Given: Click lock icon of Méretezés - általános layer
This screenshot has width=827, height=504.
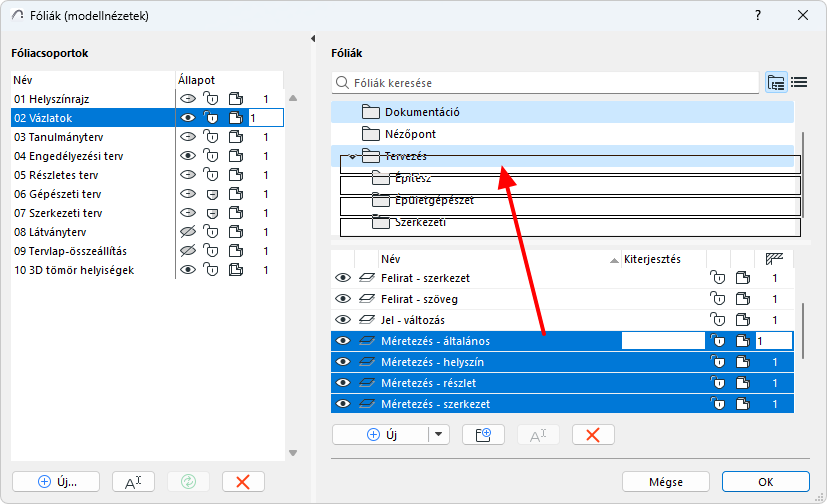Looking at the screenshot, I should pos(717,341).
